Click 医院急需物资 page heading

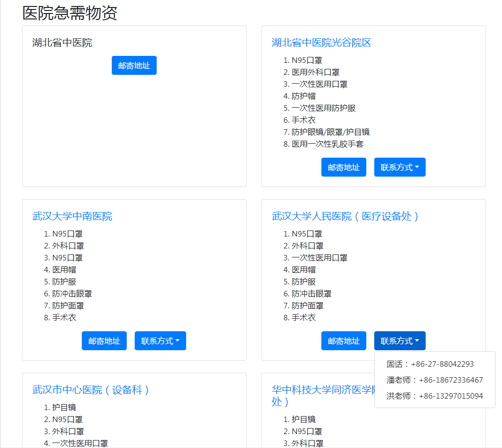pyautogui.click(x=70, y=13)
